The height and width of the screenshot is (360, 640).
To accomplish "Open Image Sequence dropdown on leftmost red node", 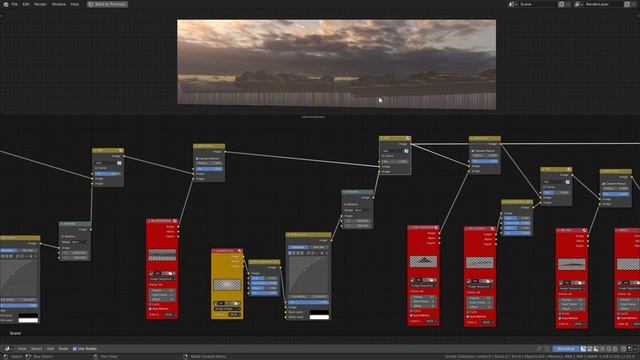I will coord(162,279).
